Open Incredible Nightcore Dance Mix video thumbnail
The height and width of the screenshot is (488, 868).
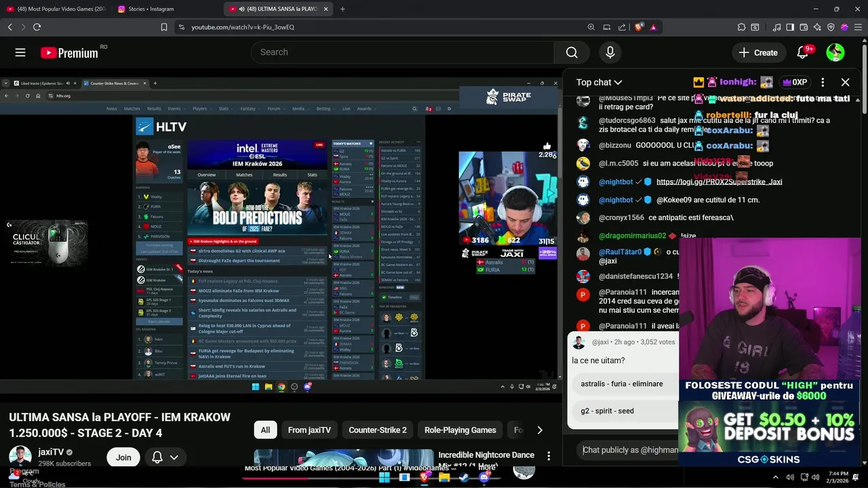tap(344, 459)
